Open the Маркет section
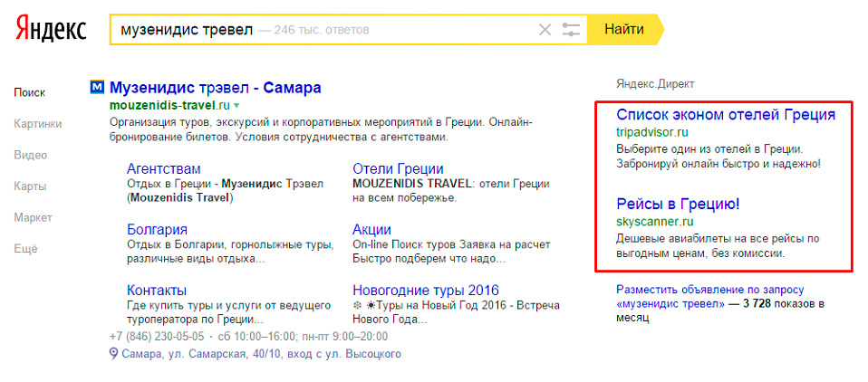The width and height of the screenshot is (868, 382). [33, 217]
